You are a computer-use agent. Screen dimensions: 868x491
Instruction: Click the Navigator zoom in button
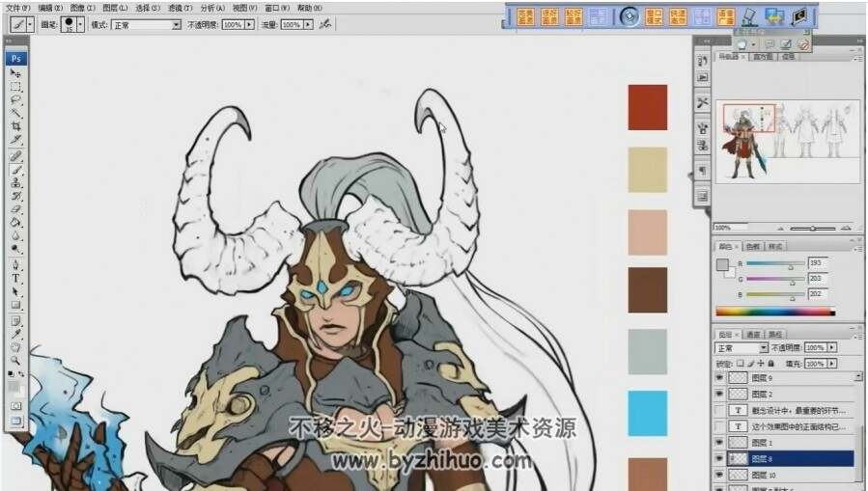(x=846, y=228)
